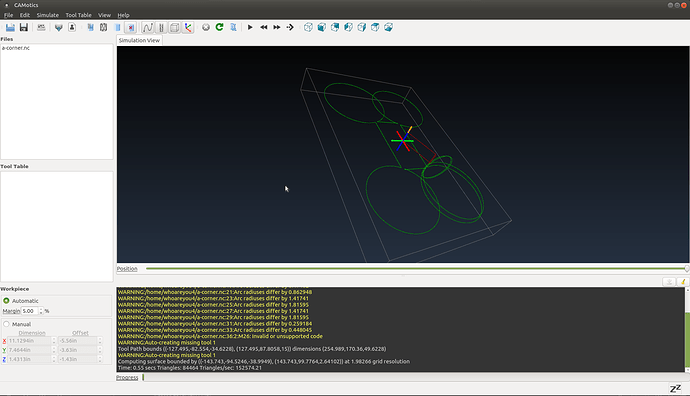This screenshot has height=396, width=690.
Task: Select a-corner.nc in the Files list
Action: click(x=16, y=48)
